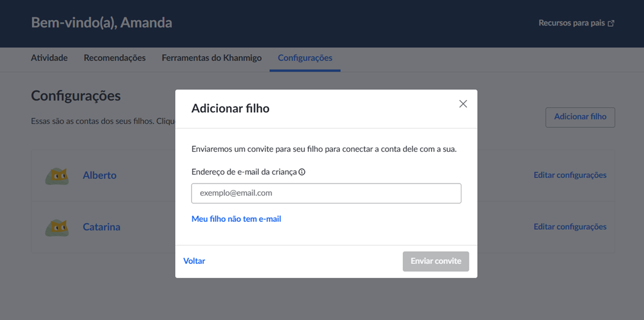Click Catarina's avatar icon
The image size is (644, 320).
point(57,227)
